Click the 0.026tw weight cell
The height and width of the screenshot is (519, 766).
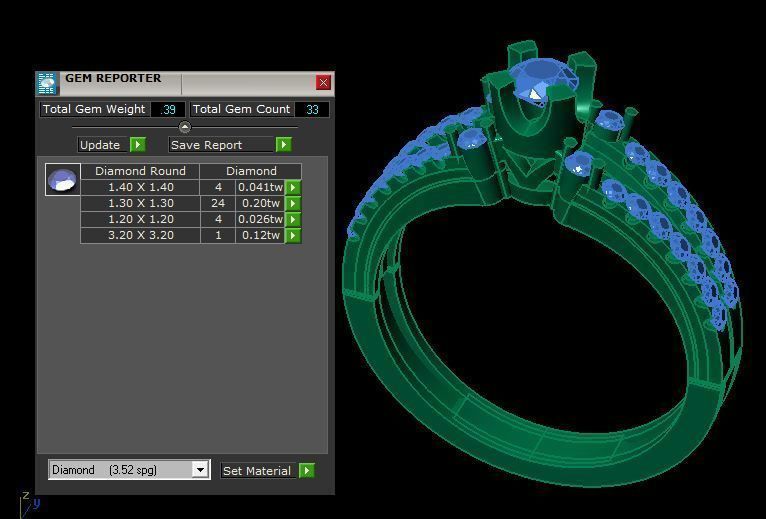(x=260, y=219)
